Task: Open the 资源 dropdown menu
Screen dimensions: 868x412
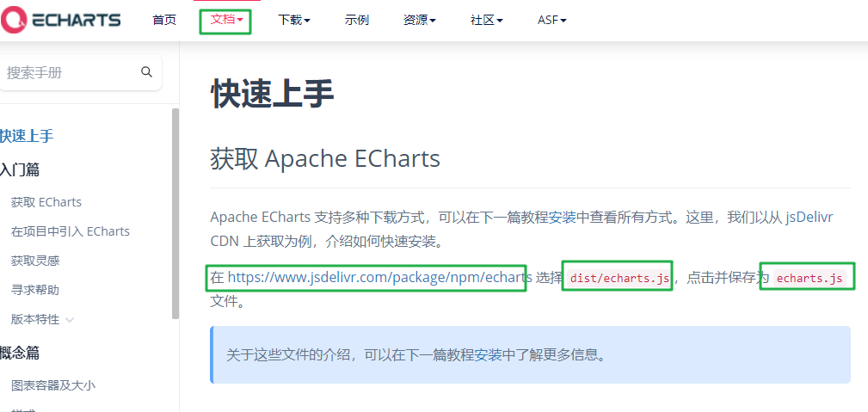Action: 420,21
